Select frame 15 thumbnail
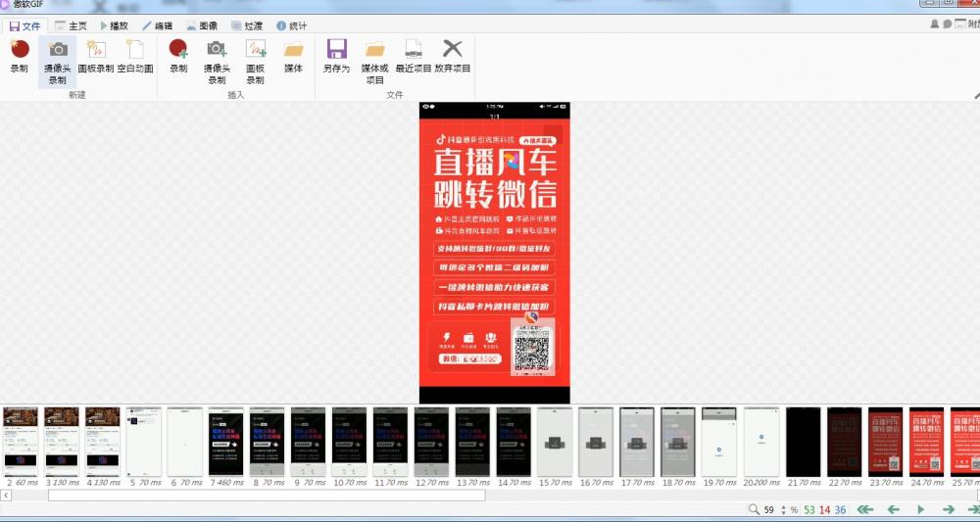Viewport: 980px width, 522px height. pyautogui.click(x=555, y=443)
